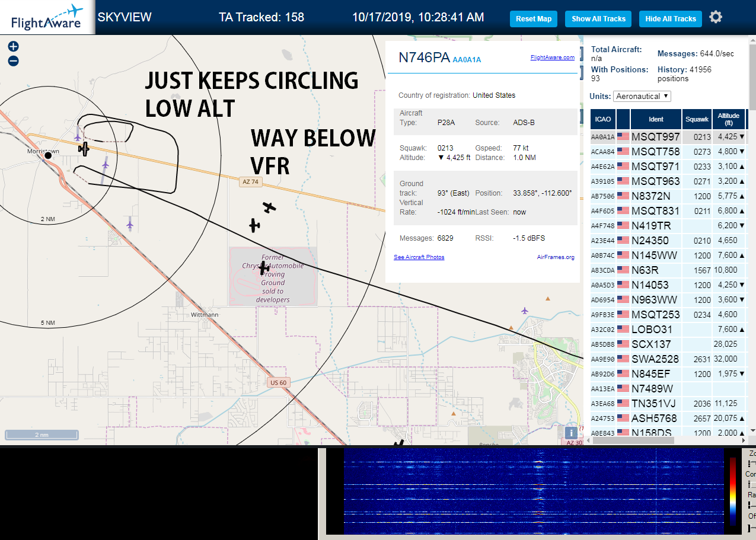Viewport: 756px width, 540px height.
Task: Open the Units dropdown showing Aeronautical
Action: (642, 96)
